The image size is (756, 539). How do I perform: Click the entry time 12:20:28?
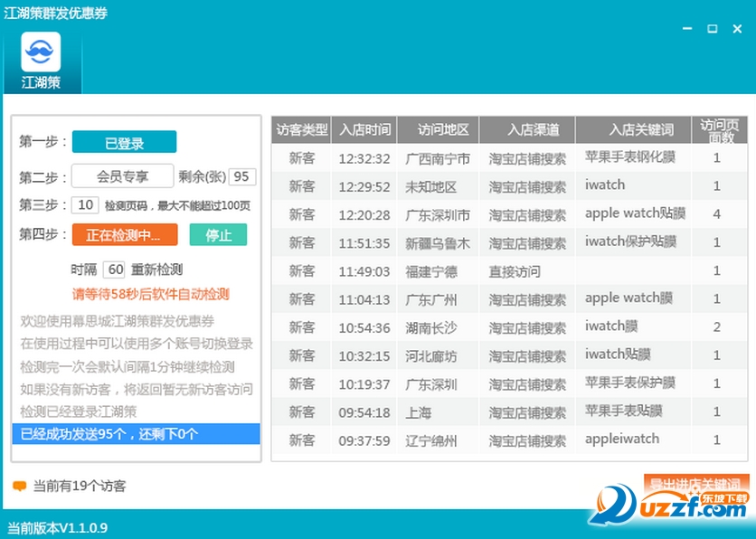coord(364,214)
